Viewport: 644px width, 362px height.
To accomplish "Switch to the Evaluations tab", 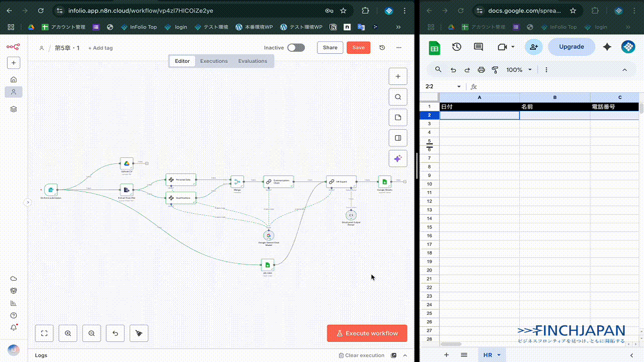I will [253, 61].
